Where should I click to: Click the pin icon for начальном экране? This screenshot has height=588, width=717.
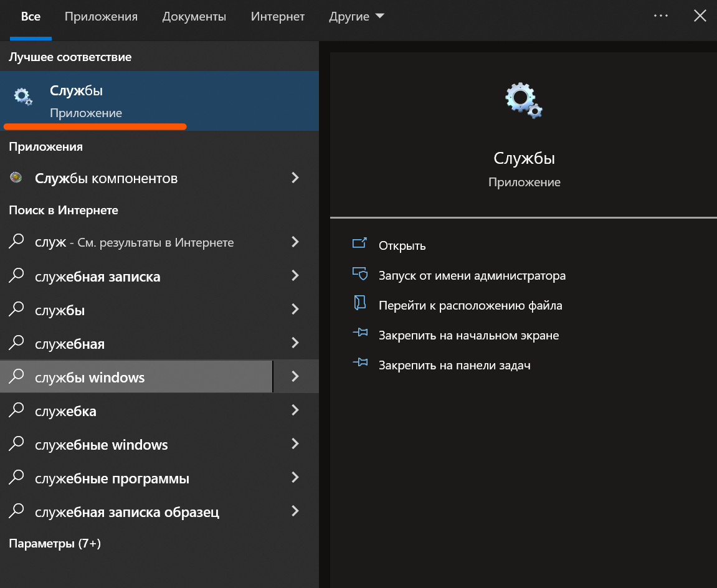[x=359, y=334]
